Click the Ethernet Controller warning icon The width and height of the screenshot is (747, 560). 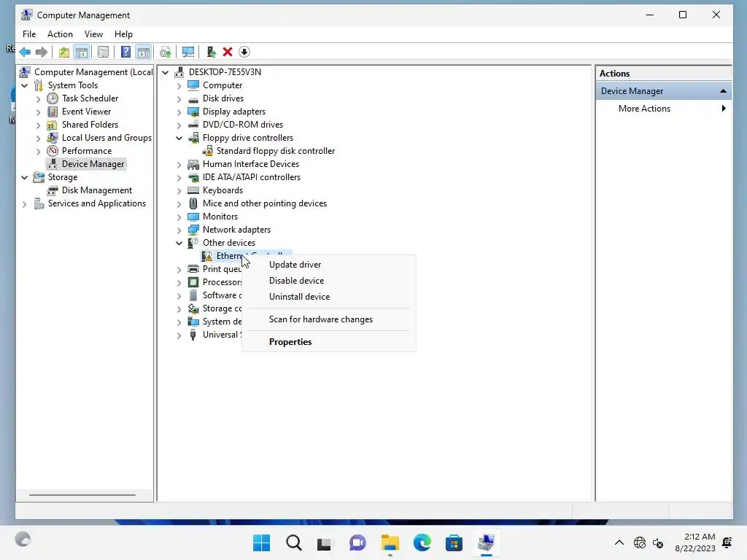point(207,256)
